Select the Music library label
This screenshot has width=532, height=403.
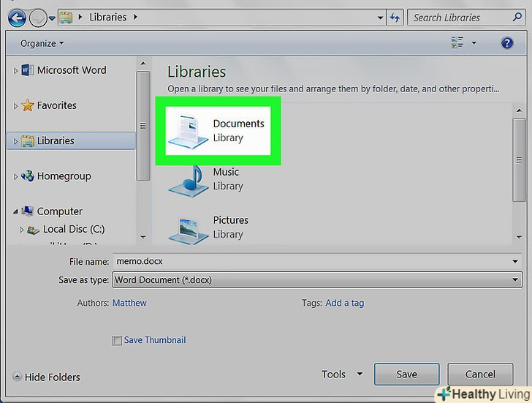pos(226,172)
